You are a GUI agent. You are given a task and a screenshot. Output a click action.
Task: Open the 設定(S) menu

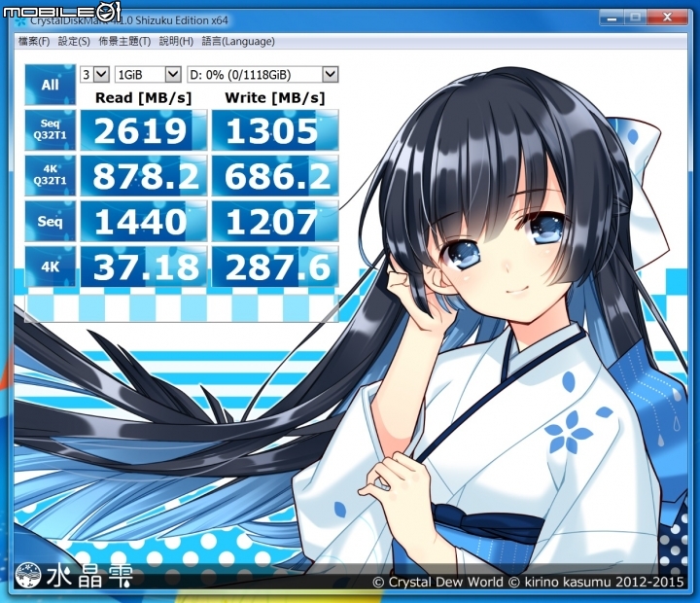[x=74, y=42]
